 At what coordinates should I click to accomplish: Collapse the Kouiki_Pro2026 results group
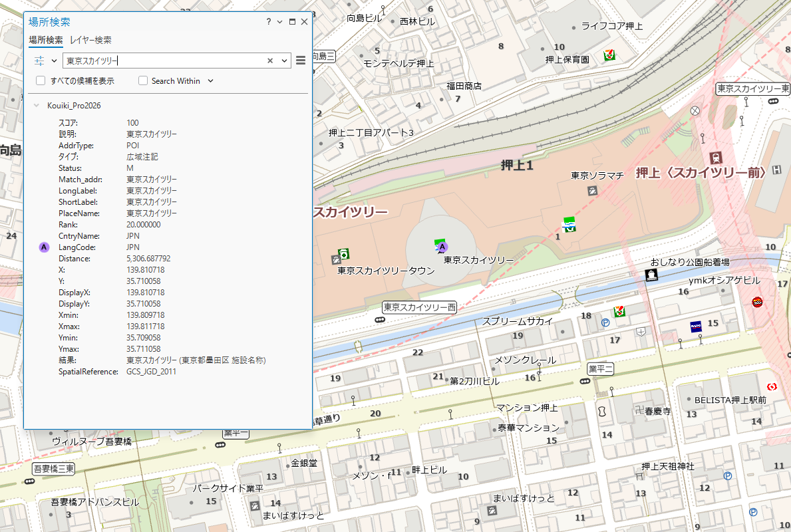click(36, 105)
